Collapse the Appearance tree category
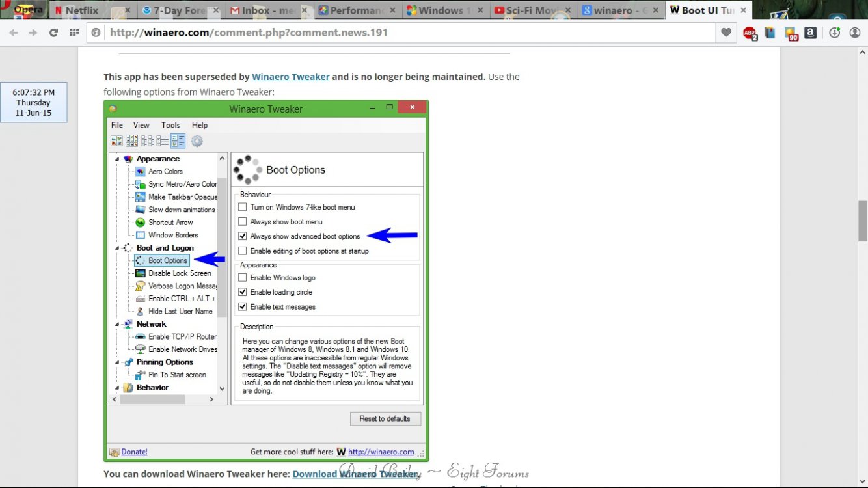Image resolution: width=868 pixels, height=488 pixels. tap(117, 159)
